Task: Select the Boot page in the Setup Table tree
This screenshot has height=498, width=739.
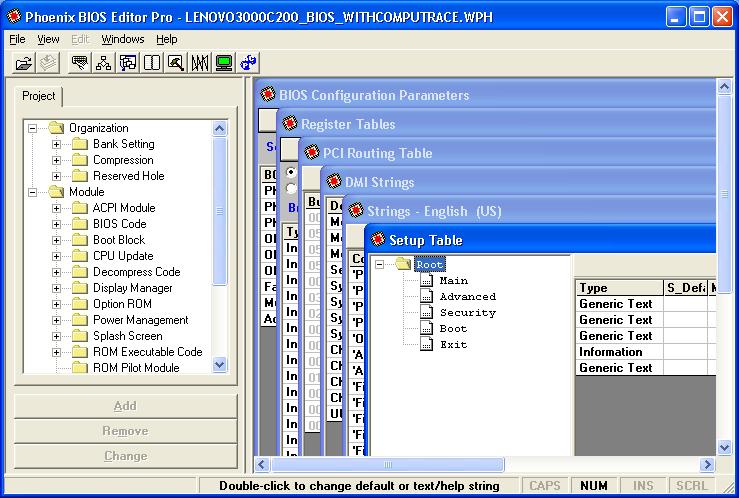Action: [x=453, y=328]
